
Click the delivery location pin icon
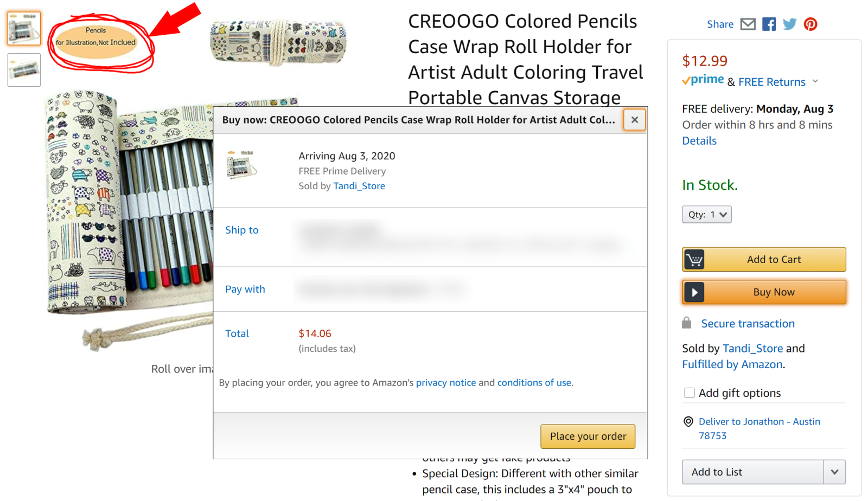pyautogui.click(x=688, y=422)
